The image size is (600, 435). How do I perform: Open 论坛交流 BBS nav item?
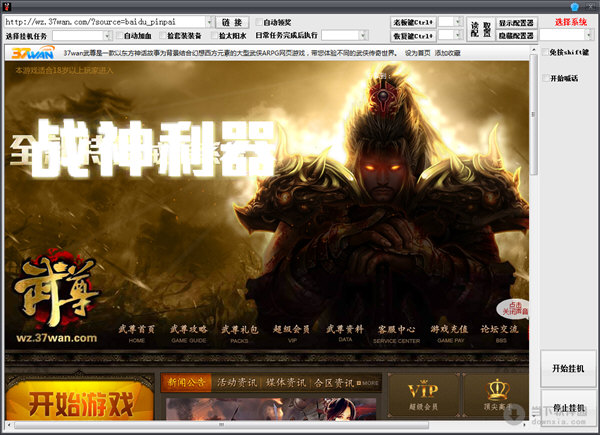[x=500, y=333]
